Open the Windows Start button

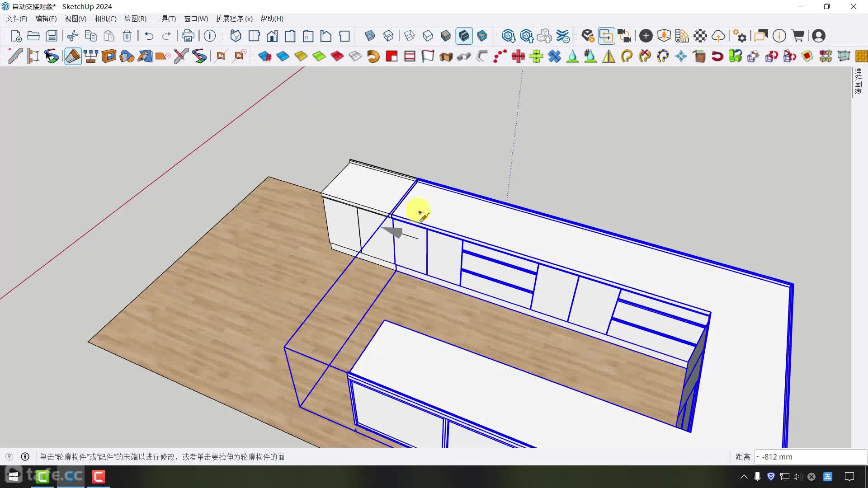14,476
